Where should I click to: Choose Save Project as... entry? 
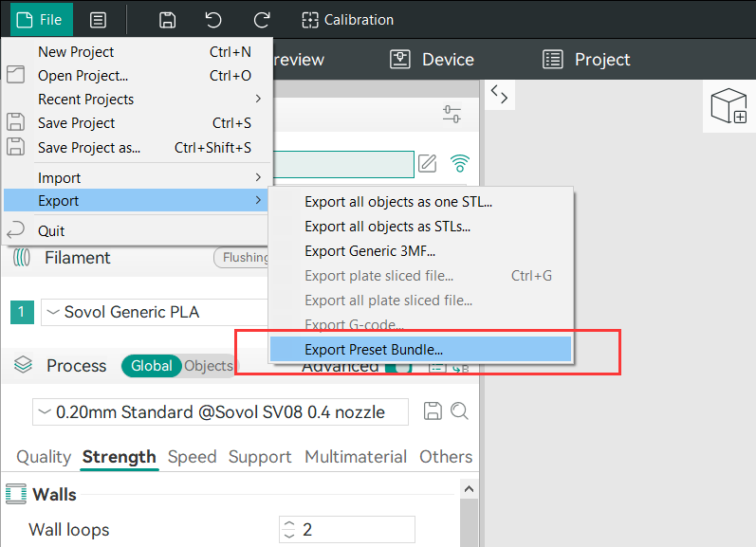coord(137,148)
